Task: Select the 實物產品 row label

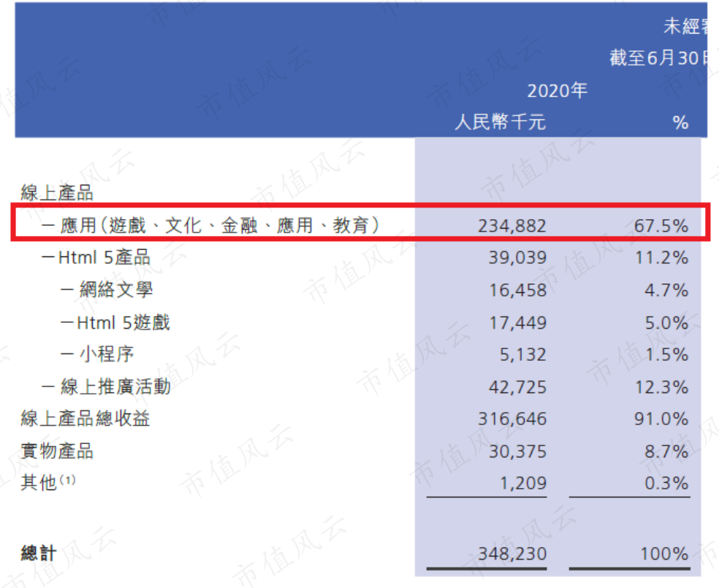Action: click(57, 451)
